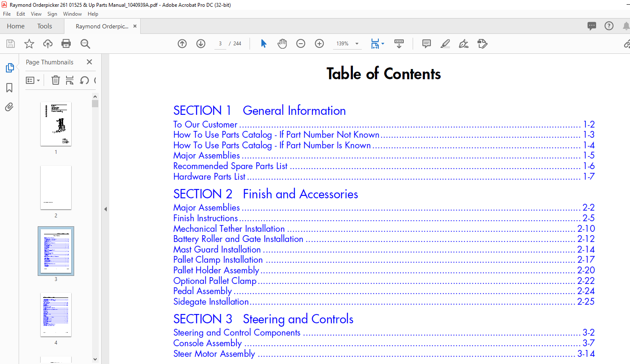
Task: Select page 2 thumbnail
Action: (56, 188)
